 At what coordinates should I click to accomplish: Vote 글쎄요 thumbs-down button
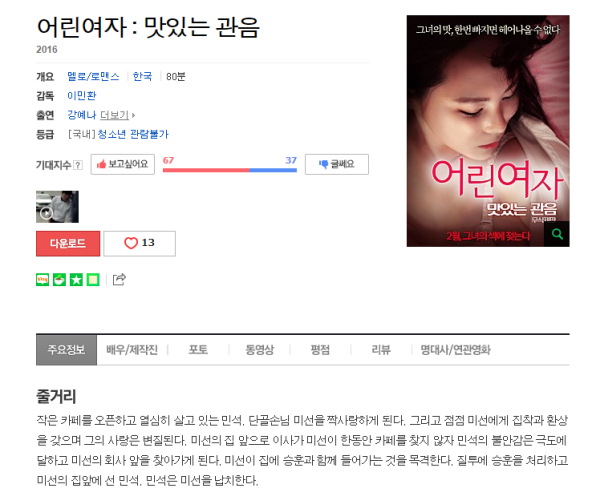click(337, 164)
